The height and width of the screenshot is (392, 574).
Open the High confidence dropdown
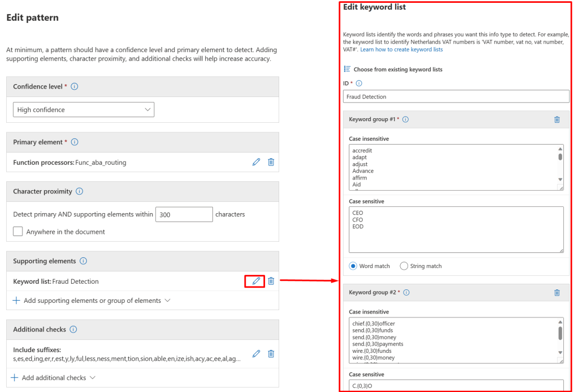(84, 109)
